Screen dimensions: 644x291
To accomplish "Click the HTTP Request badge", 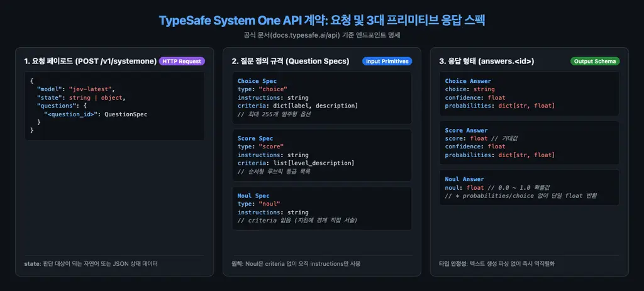I will point(182,61).
